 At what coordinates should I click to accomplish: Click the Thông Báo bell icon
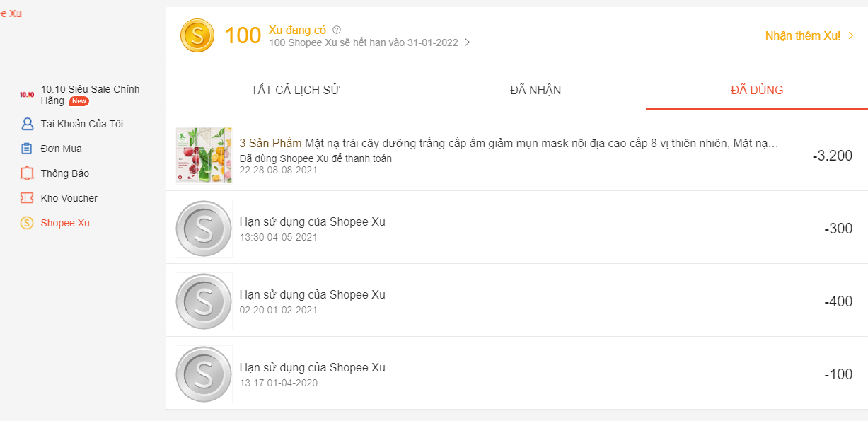tap(27, 173)
